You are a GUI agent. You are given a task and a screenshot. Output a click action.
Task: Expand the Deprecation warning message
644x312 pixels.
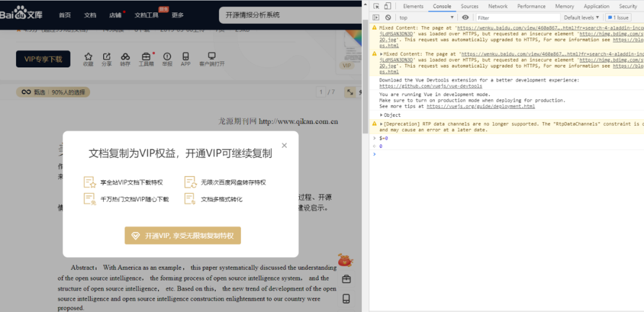point(382,124)
